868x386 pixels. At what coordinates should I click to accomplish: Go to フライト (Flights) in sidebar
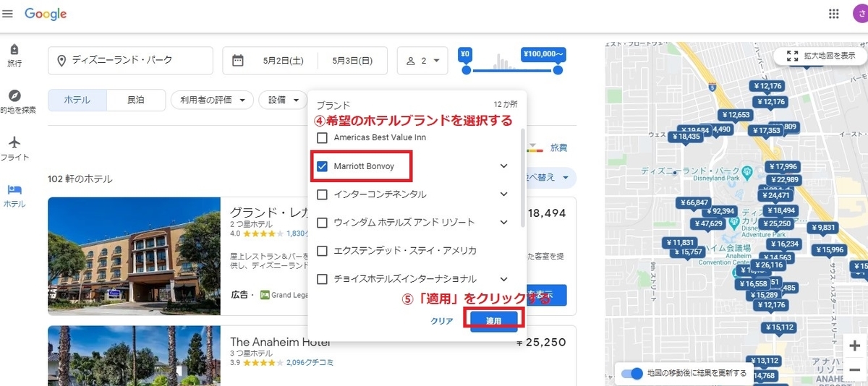[x=14, y=149]
